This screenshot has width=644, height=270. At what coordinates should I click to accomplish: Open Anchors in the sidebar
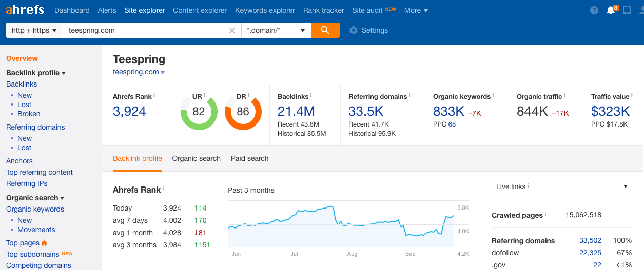pos(19,161)
